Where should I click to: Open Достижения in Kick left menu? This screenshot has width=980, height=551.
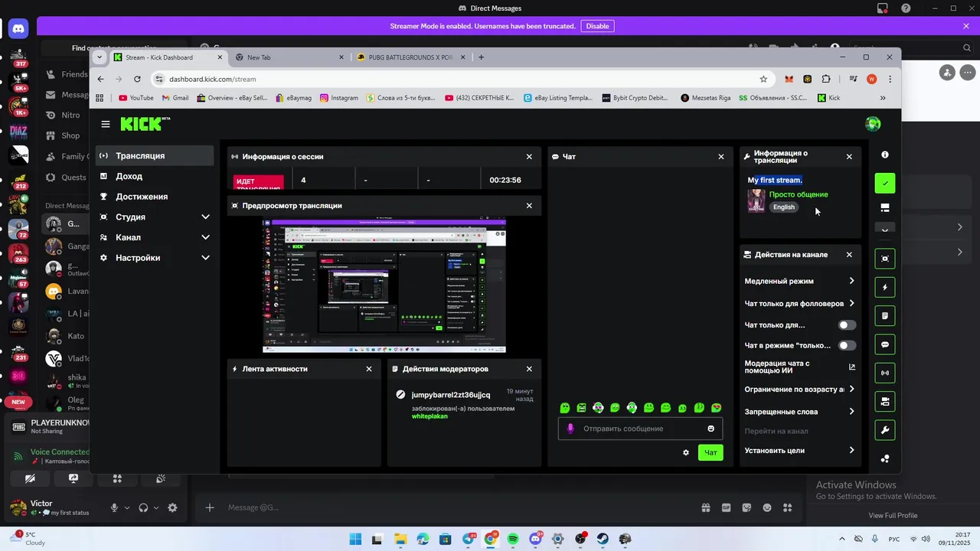(x=155, y=197)
